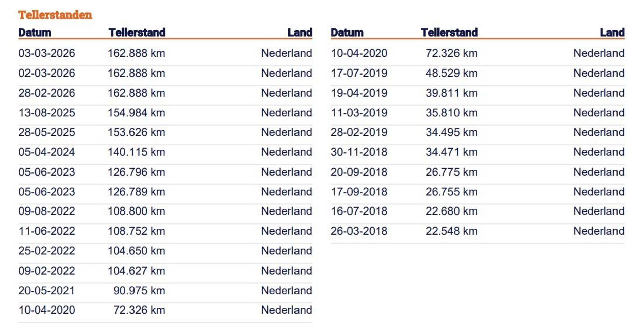Select the 34.495 km odometer value
Screen dimensions: 644x331
[x=451, y=132]
